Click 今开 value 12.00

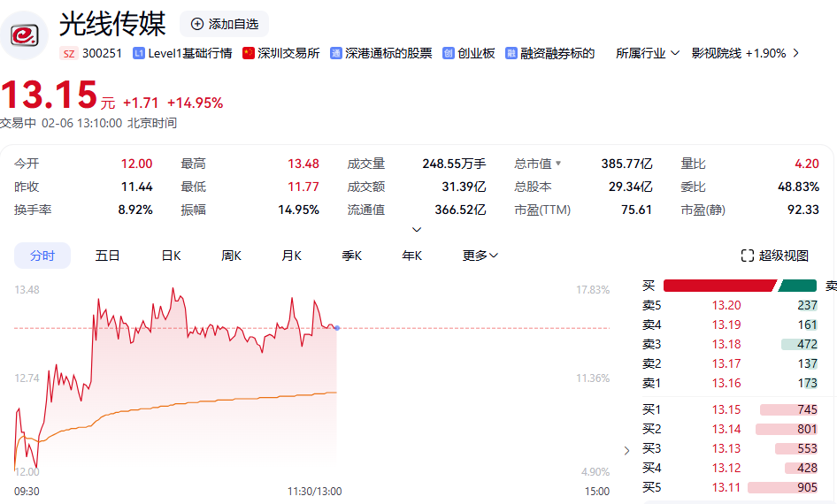pyautogui.click(x=136, y=164)
